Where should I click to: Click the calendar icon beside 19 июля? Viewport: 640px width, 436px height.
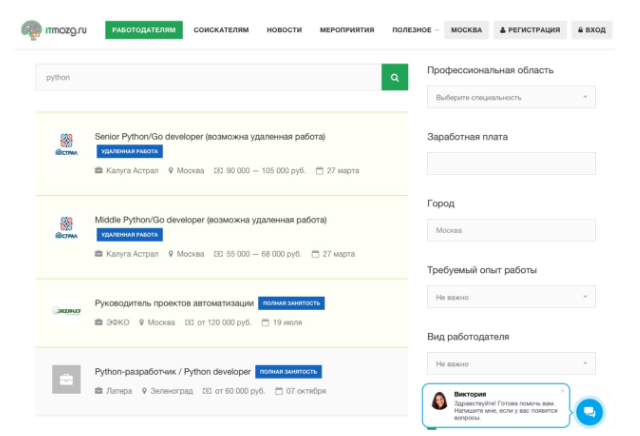point(265,323)
